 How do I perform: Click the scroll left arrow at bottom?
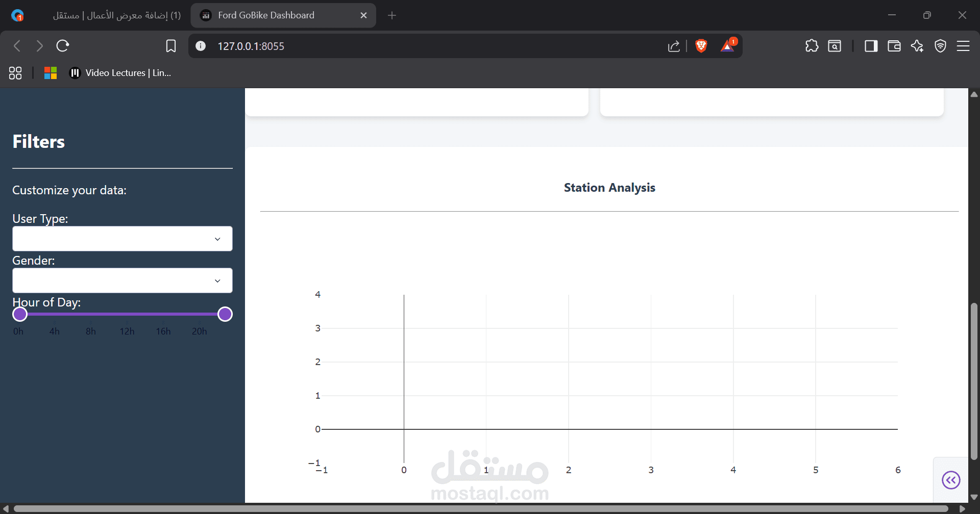click(6, 509)
